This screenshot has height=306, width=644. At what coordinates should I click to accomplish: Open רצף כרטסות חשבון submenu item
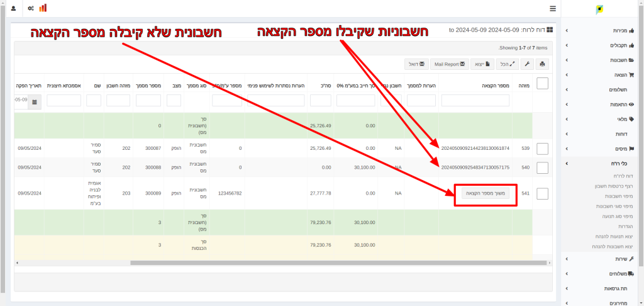(x=614, y=186)
